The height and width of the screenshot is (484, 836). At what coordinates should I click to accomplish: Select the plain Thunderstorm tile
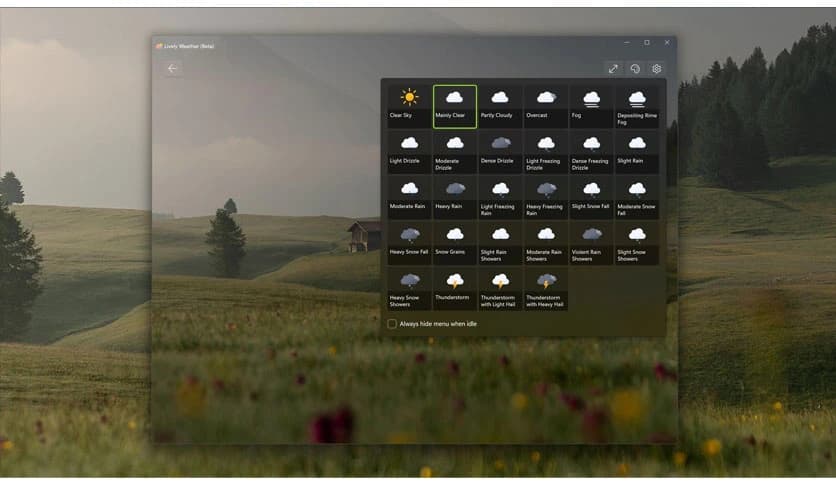pos(455,289)
